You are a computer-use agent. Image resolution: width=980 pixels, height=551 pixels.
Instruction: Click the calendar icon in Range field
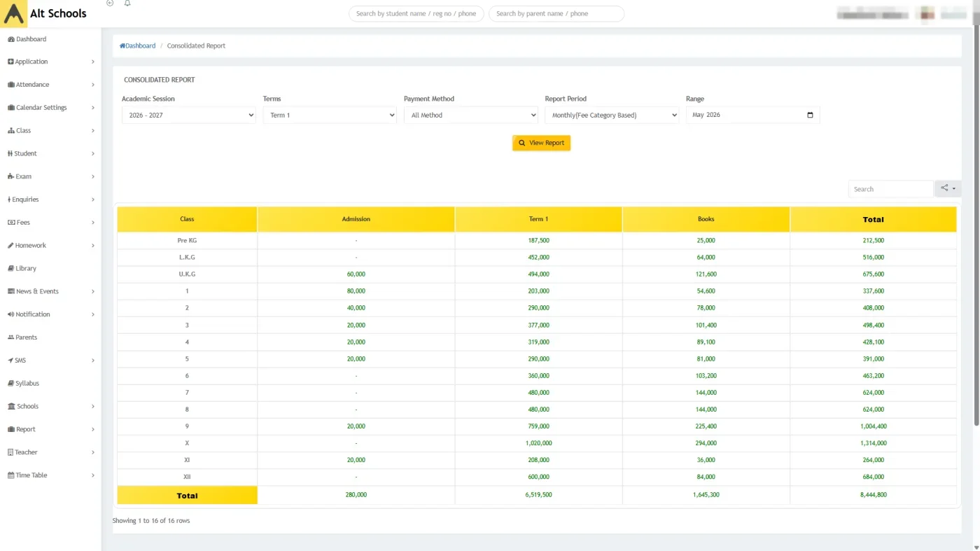(x=810, y=115)
